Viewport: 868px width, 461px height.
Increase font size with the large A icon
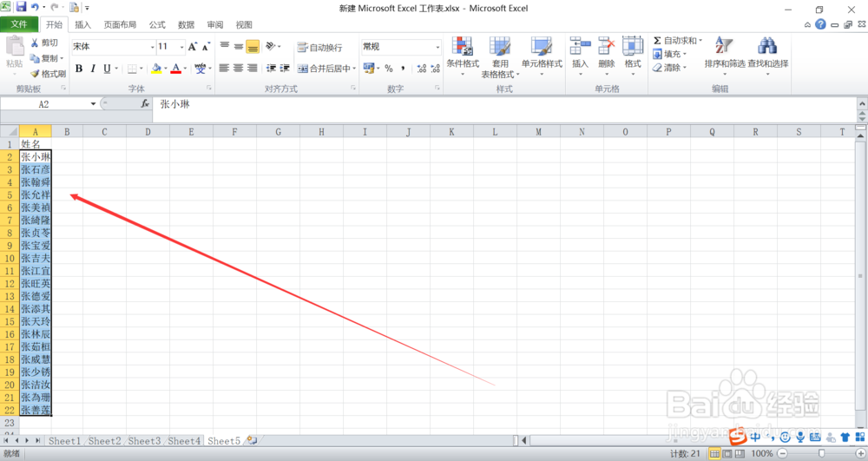[x=192, y=47]
